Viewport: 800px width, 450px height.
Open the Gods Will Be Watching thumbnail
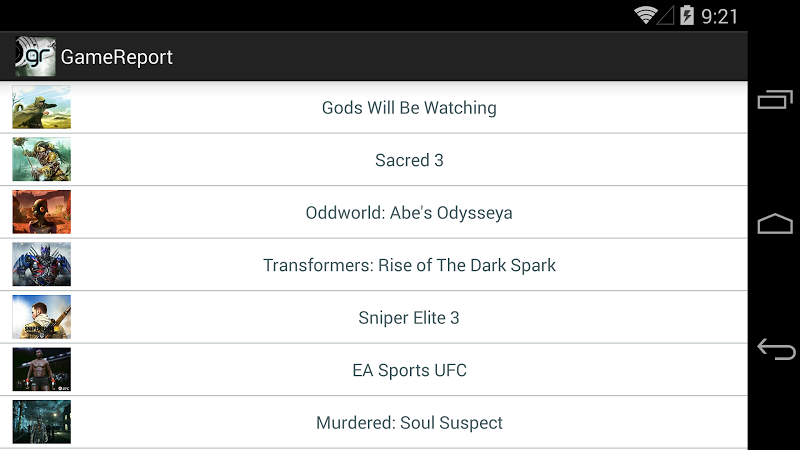[x=42, y=107]
